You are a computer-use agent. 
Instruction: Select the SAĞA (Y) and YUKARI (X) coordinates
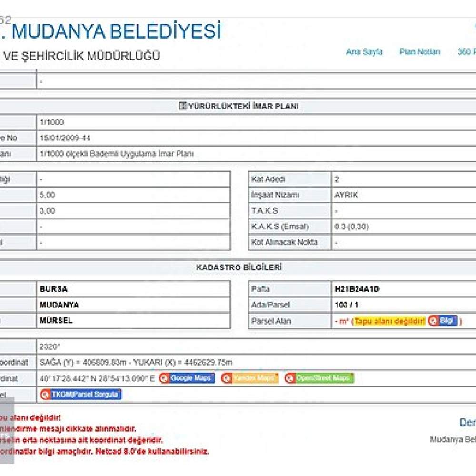136,362
